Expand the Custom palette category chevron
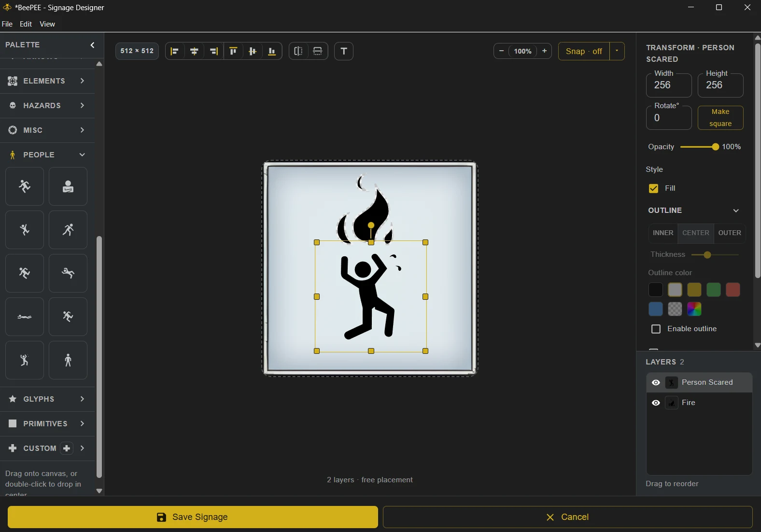Screen dimensions: 761x532 pyautogui.click(x=83, y=448)
